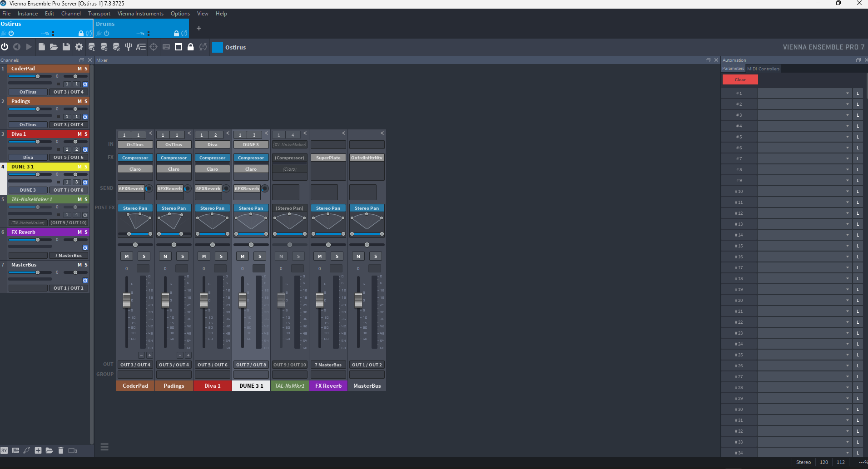
Task: Mute Diva 1 in the channel list
Action: pos(79,134)
